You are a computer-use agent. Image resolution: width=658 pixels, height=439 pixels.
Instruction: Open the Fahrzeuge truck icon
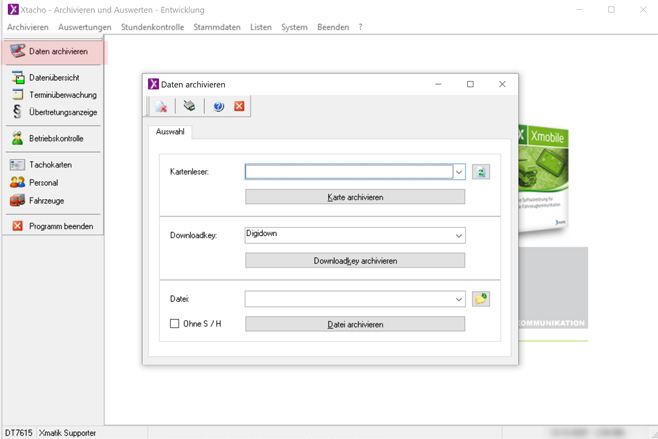18,201
